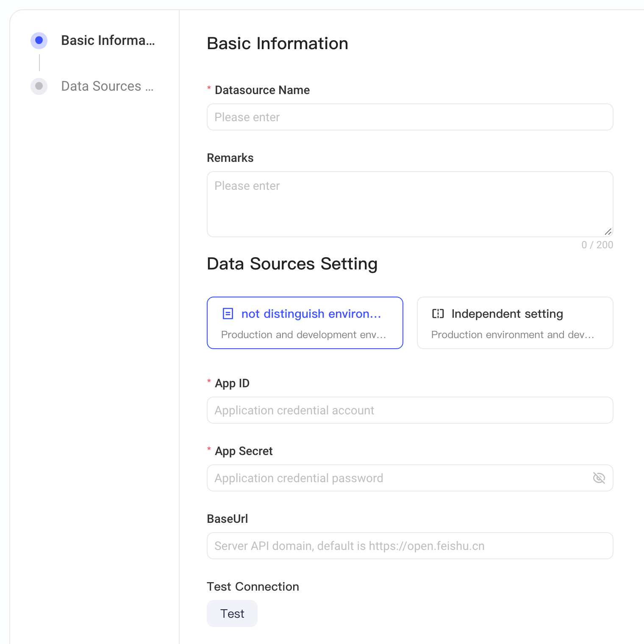Click 'Production environment and dev...' description

(x=513, y=335)
